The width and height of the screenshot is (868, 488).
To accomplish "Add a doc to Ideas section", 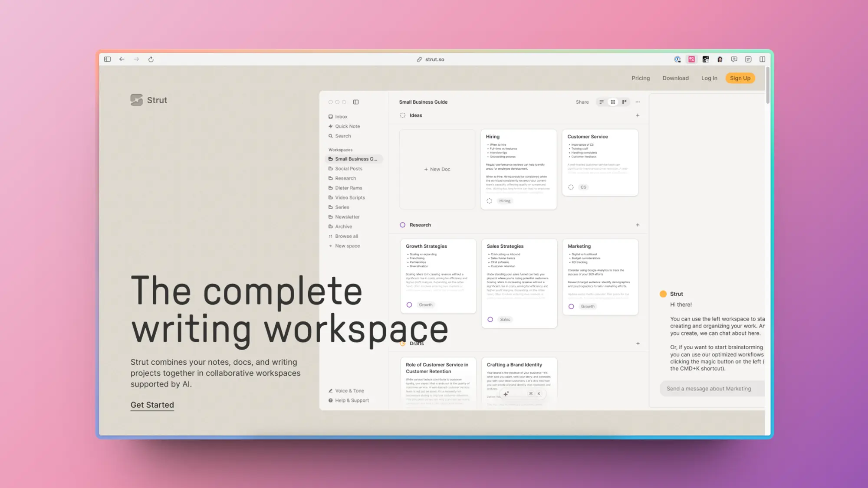I will pyautogui.click(x=638, y=115).
